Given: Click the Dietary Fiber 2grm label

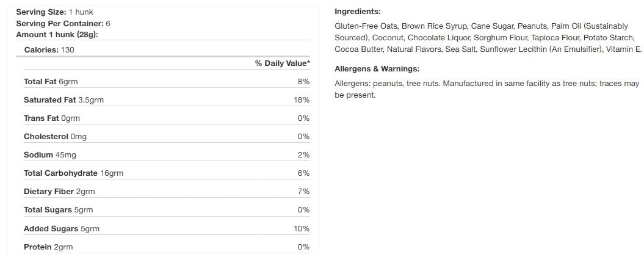Looking at the screenshot, I should click(59, 192).
